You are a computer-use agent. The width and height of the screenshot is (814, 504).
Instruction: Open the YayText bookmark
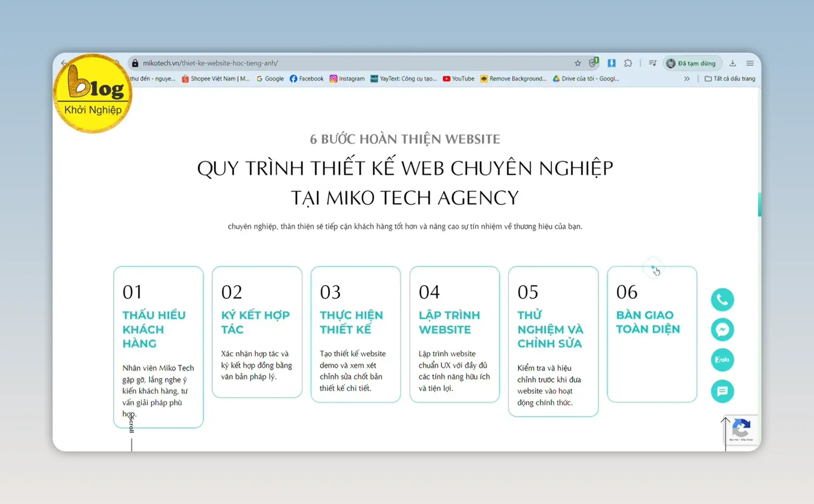point(404,79)
